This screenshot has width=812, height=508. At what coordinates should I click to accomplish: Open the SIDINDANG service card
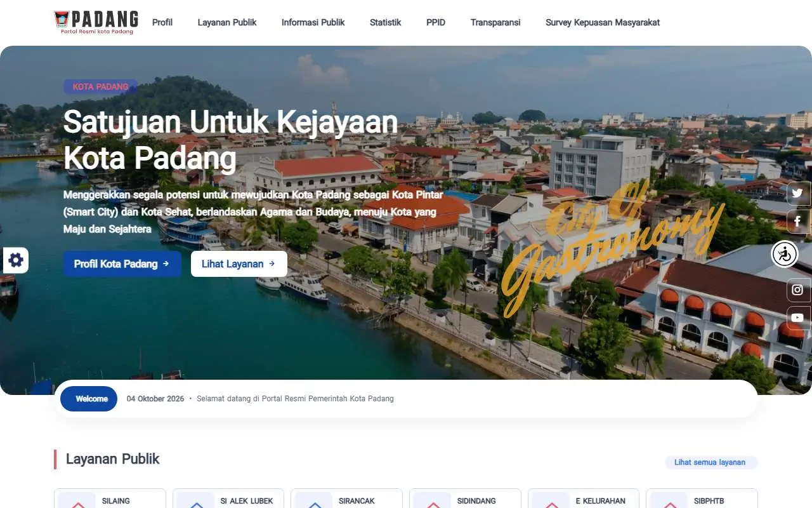click(465, 498)
